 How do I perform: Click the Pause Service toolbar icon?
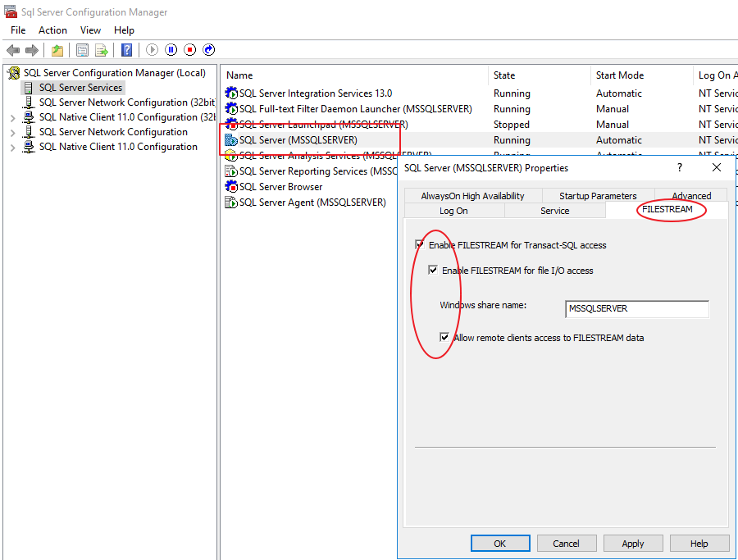tap(171, 49)
